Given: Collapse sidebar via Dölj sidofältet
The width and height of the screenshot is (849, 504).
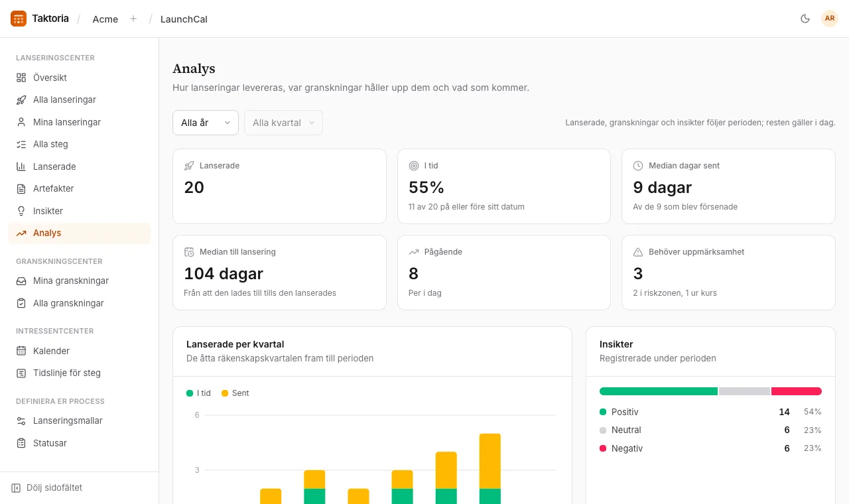Looking at the screenshot, I should (47, 488).
